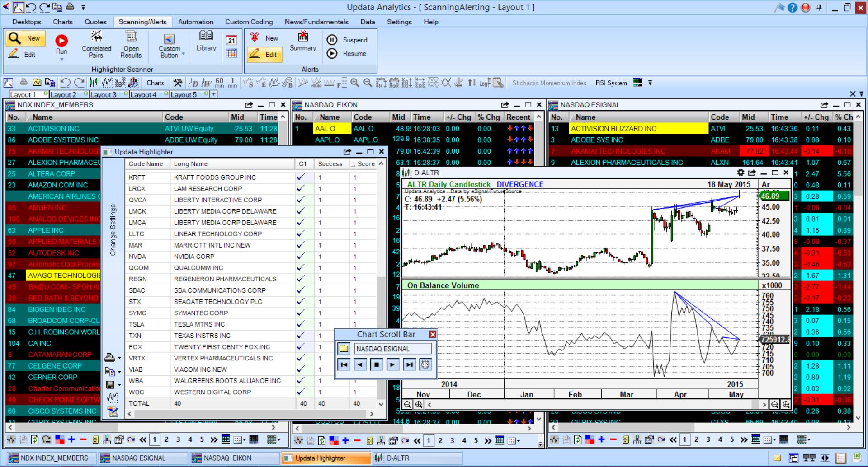Image resolution: width=868 pixels, height=467 pixels.
Task: Expand copy dropdown arrow in Highlighter sidebar
Action: tap(119, 372)
